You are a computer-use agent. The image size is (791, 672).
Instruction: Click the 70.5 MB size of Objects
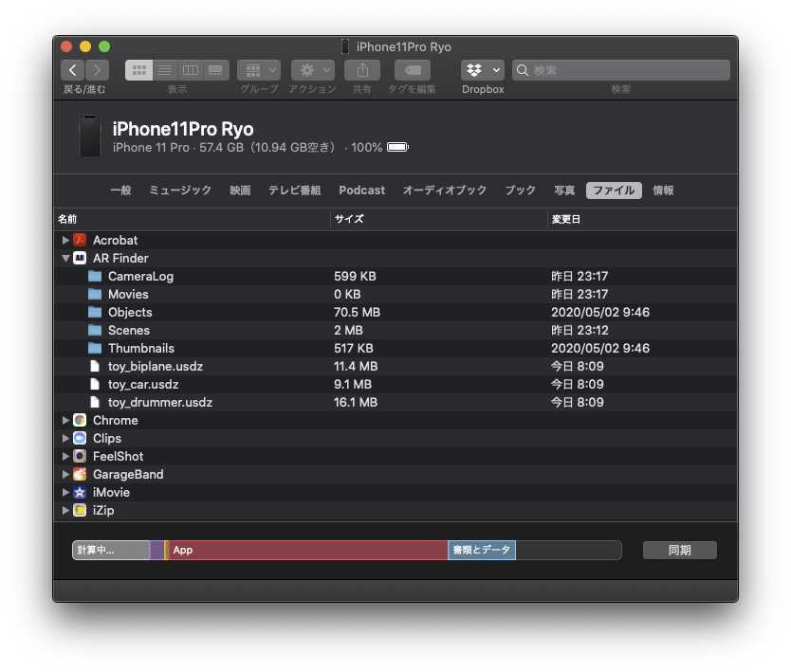click(x=357, y=312)
